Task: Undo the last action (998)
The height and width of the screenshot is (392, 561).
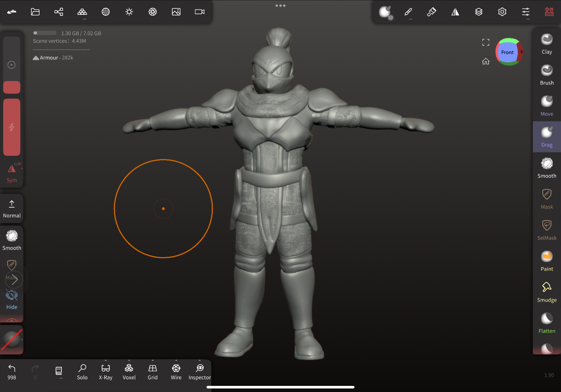Action: pyautogui.click(x=12, y=372)
